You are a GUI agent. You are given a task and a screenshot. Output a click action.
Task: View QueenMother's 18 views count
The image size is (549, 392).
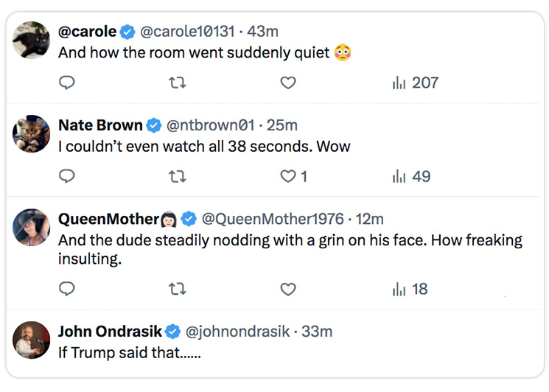coord(410,290)
